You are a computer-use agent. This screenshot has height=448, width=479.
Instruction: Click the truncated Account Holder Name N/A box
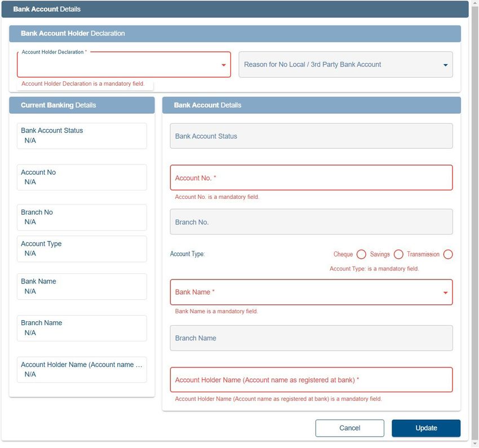(x=82, y=370)
